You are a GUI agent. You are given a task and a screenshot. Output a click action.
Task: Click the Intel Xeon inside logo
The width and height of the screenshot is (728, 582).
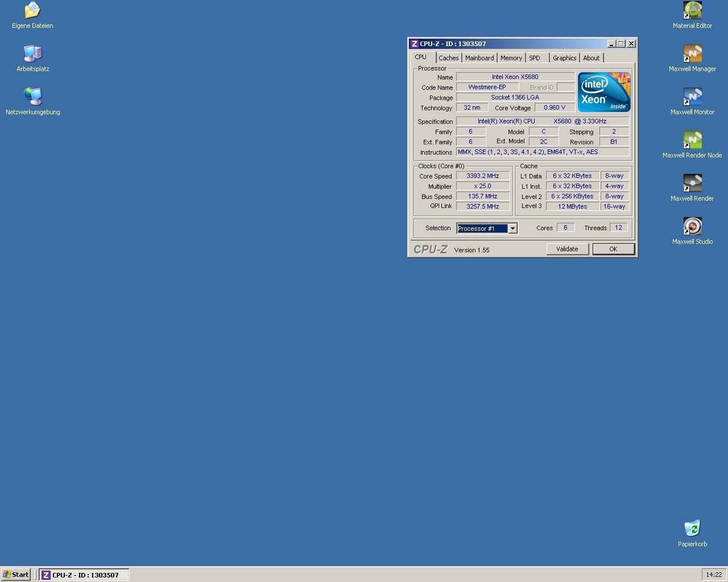click(x=604, y=92)
